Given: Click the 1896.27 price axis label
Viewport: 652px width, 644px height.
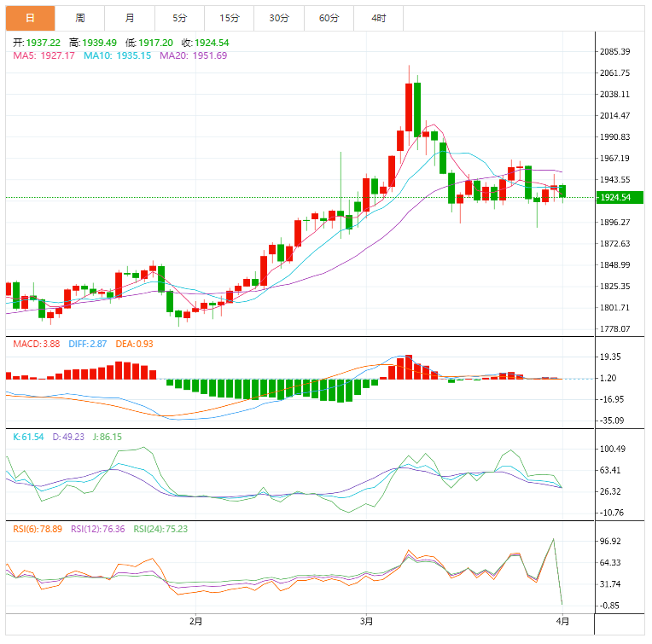Looking at the screenshot, I should pyautogui.click(x=615, y=223).
